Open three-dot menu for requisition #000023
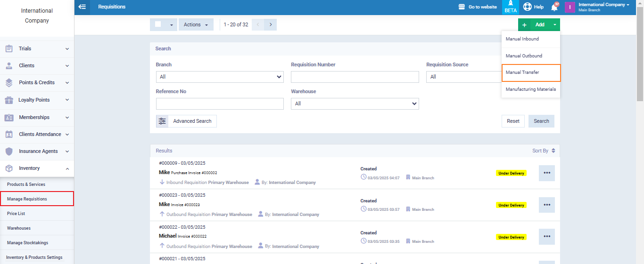The height and width of the screenshot is (264, 644). coord(546,205)
